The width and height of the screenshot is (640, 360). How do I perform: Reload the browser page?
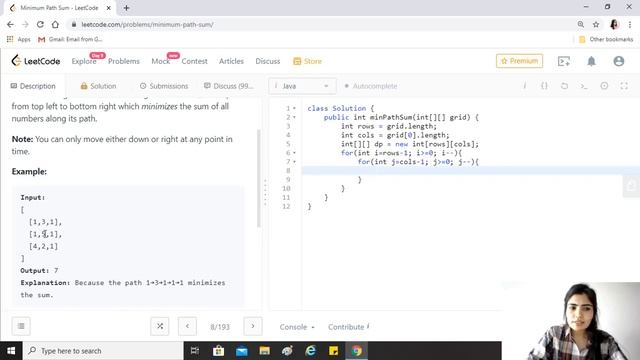click(40, 24)
